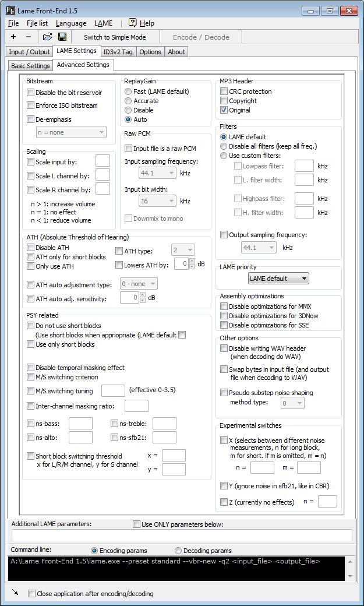Click Switch to Simple Mode button
The image size is (364, 606).
click(x=115, y=37)
